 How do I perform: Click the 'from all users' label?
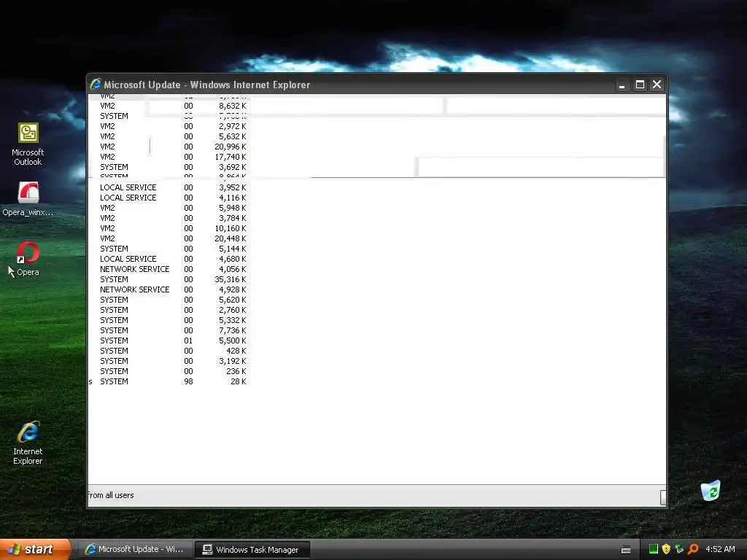[111, 495]
